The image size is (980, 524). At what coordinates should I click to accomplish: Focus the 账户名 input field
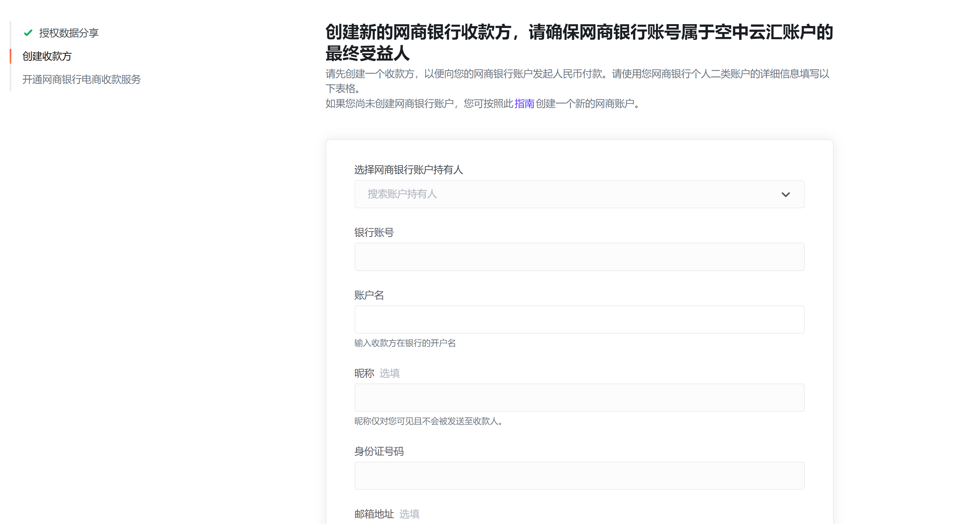(x=579, y=320)
